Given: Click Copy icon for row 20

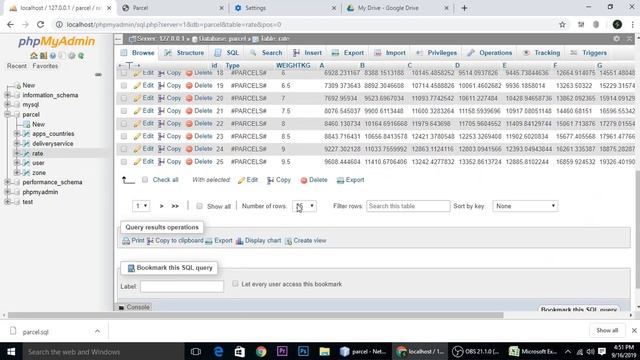Looking at the screenshot, I should pyautogui.click(x=161, y=98).
